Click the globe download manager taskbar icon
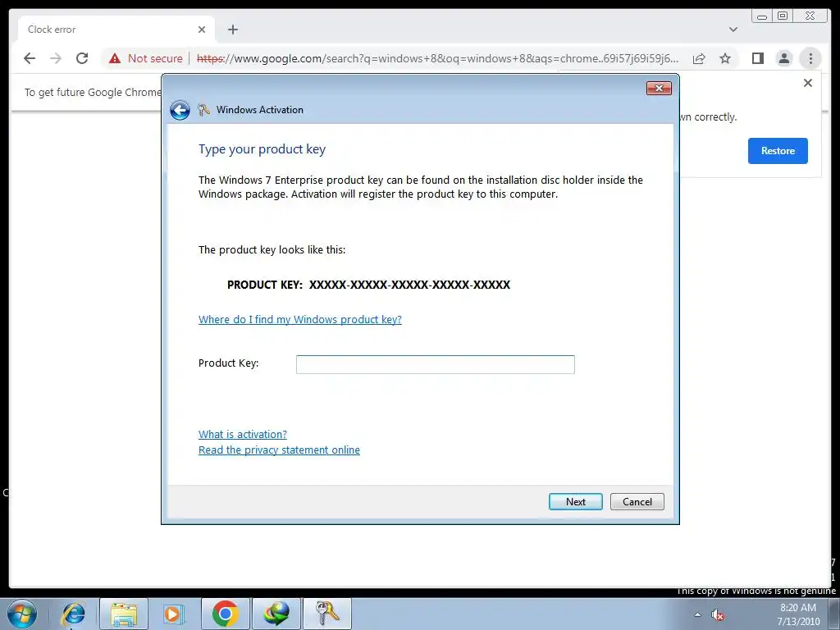This screenshot has height=630, width=840. pyautogui.click(x=276, y=614)
